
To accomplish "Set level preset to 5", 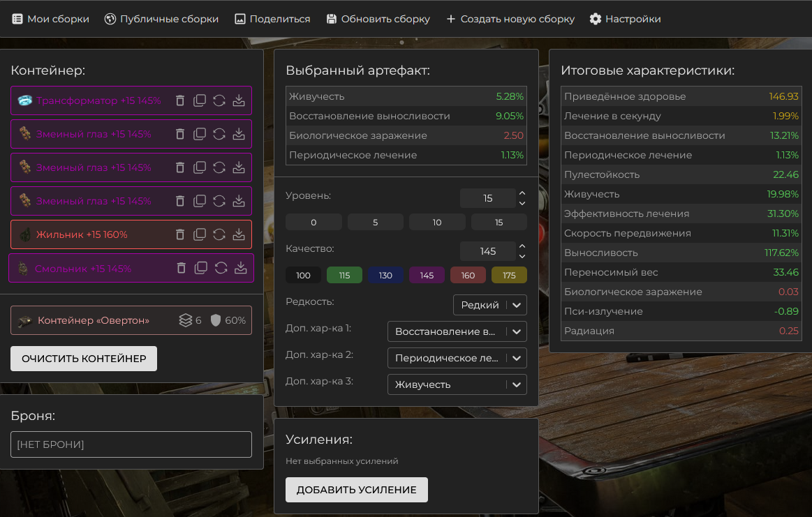I will coord(376,223).
